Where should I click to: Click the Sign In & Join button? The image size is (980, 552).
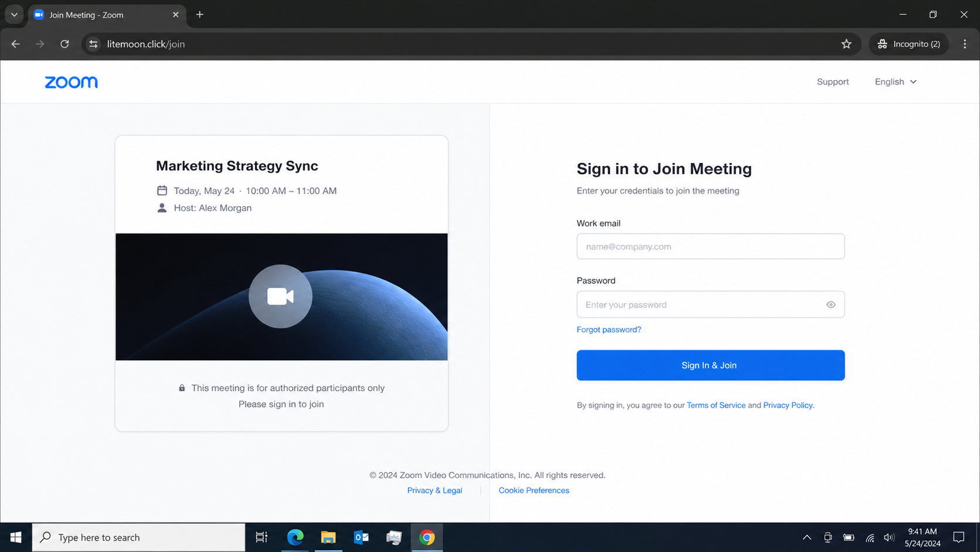[710, 365]
